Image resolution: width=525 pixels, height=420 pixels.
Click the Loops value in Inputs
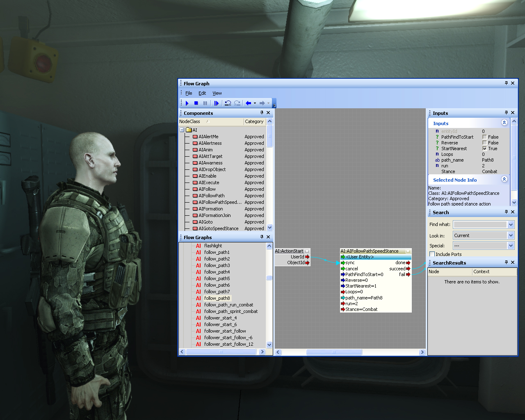pyautogui.click(x=483, y=154)
